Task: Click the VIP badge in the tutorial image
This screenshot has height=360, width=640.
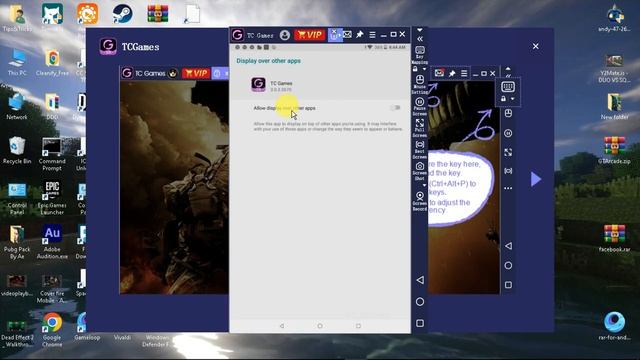Action: tap(196, 73)
